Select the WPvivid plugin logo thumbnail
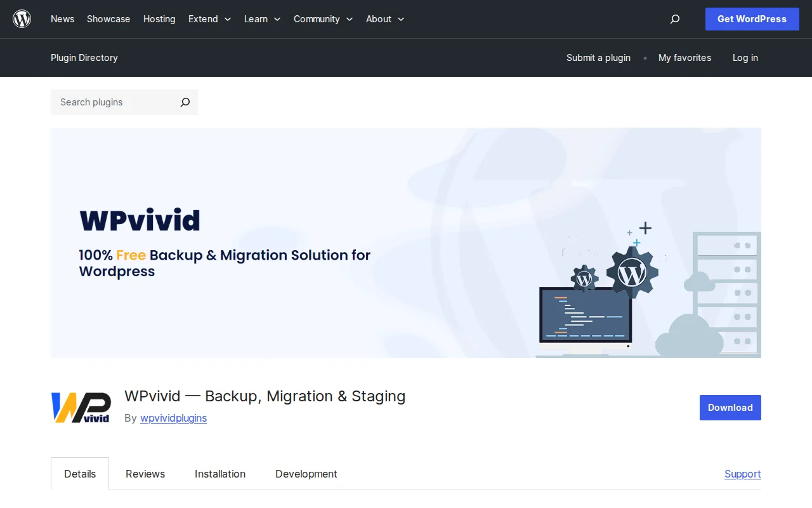The image size is (812, 508). (81, 407)
